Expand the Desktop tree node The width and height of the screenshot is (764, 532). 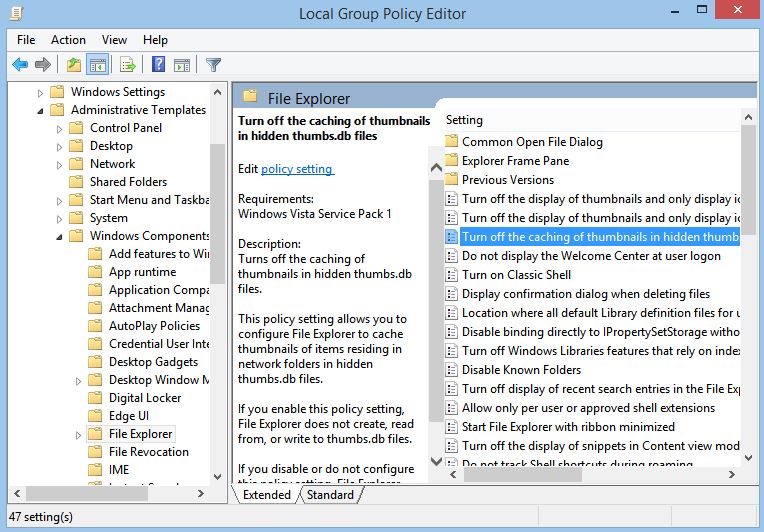tap(59, 147)
